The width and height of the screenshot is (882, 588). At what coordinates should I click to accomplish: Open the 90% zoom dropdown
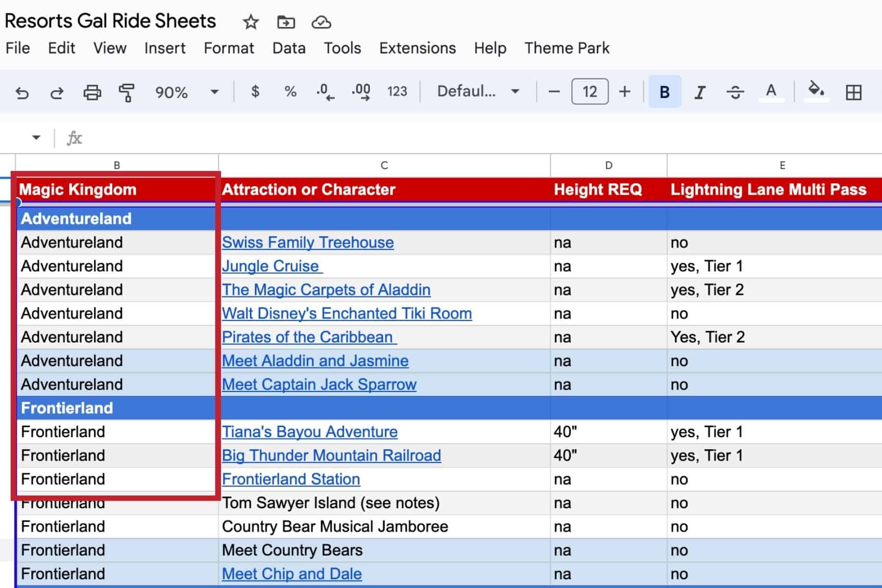(x=186, y=92)
